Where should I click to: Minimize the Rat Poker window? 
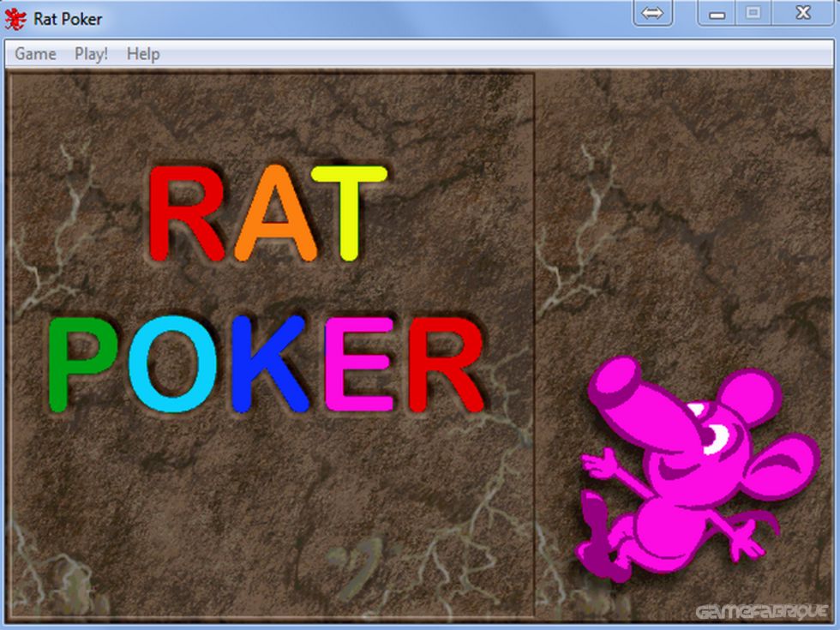[x=717, y=13]
